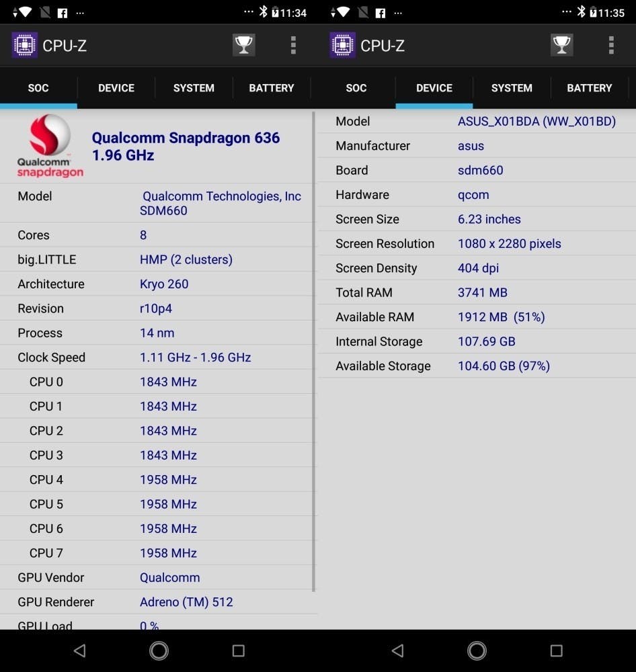Tap the clock '11:34' in left status bar

(293, 13)
